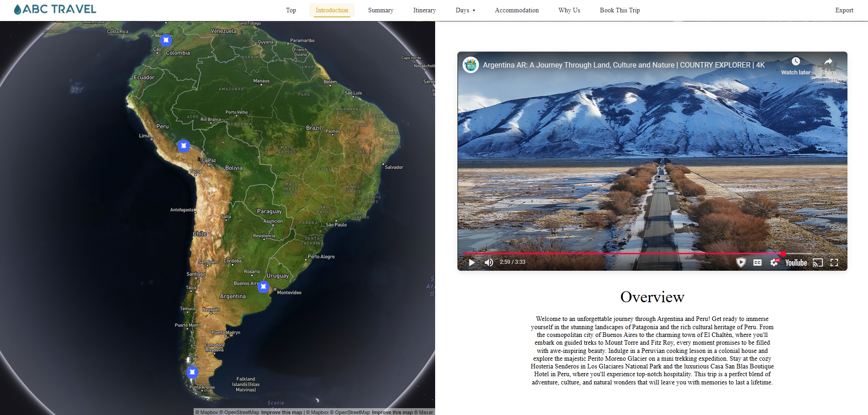Go to the Top nav item
The width and height of the screenshot is (868, 415).
(291, 10)
